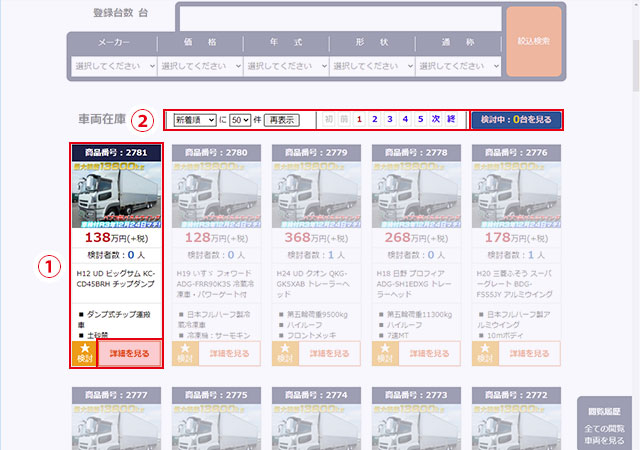The width and height of the screenshot is (640, 450).
Task: Click the 商品番号：2776 header
Action: [x=516, y=153]
